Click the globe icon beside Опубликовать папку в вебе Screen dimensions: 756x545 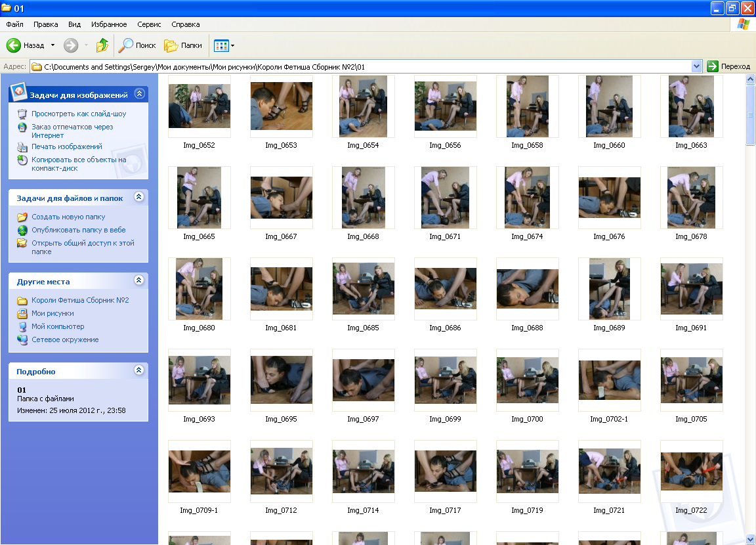(22, 230)
